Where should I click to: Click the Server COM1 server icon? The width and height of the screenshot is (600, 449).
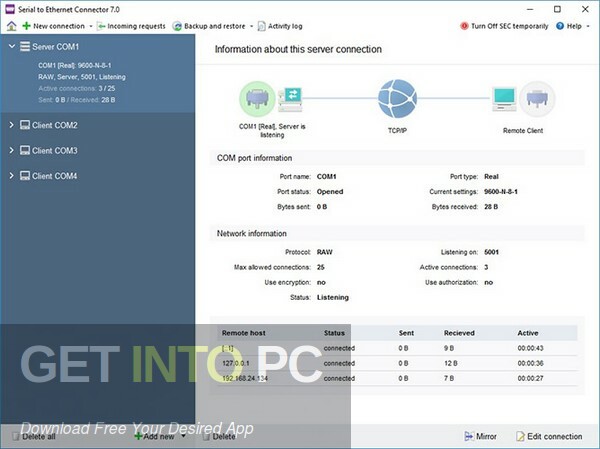25,46
